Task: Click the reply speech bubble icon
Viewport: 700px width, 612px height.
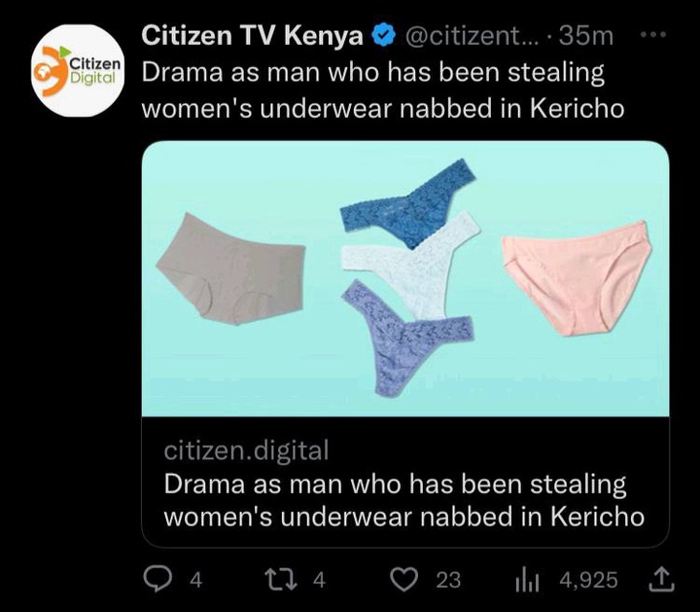Action: pos(157,579)
